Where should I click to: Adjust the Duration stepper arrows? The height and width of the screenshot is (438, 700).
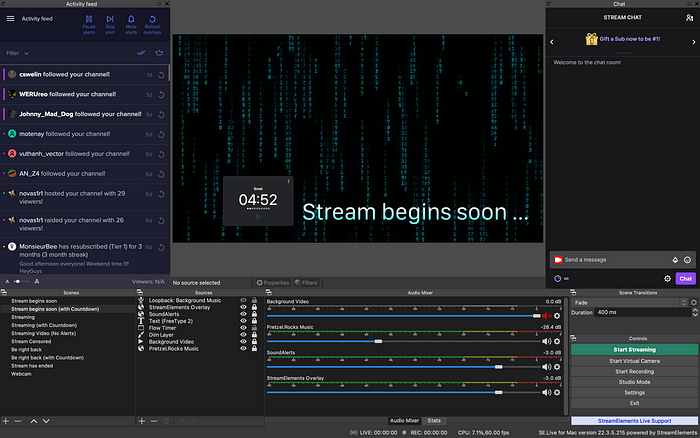point(695,313)
